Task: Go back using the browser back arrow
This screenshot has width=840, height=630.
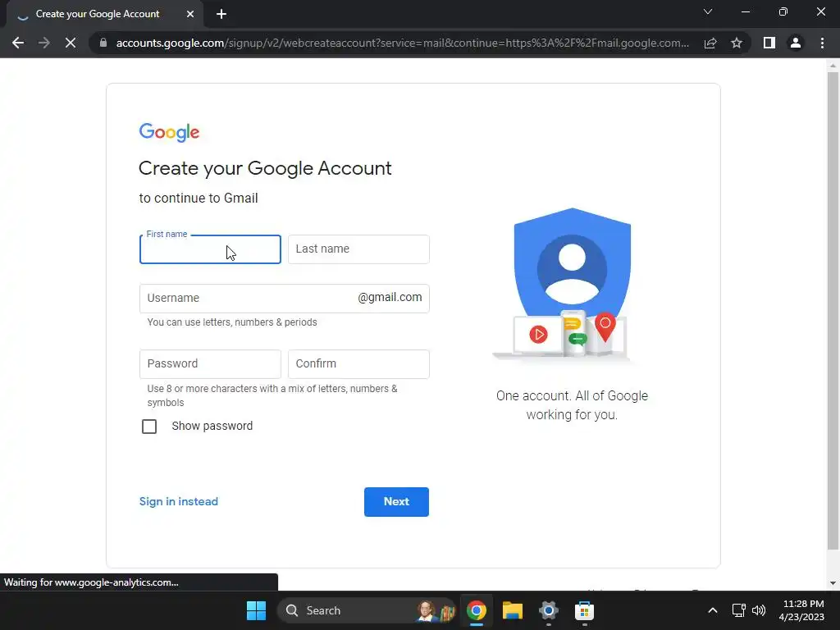Action: pyautogui.click(x=18, y=43)
